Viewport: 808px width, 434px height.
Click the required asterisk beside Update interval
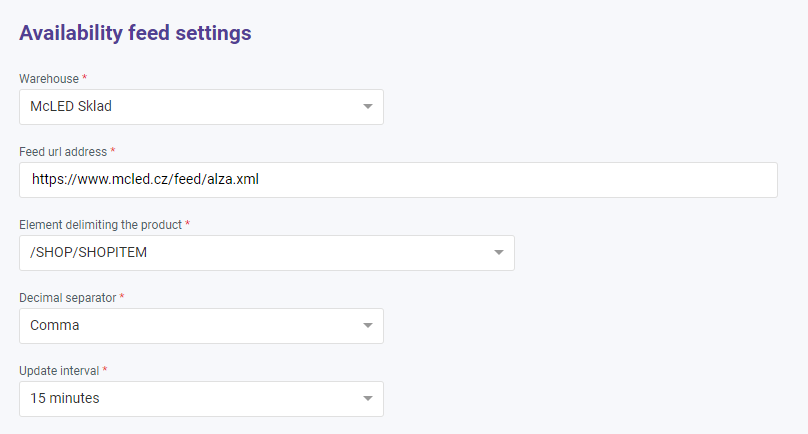[105, 369]
